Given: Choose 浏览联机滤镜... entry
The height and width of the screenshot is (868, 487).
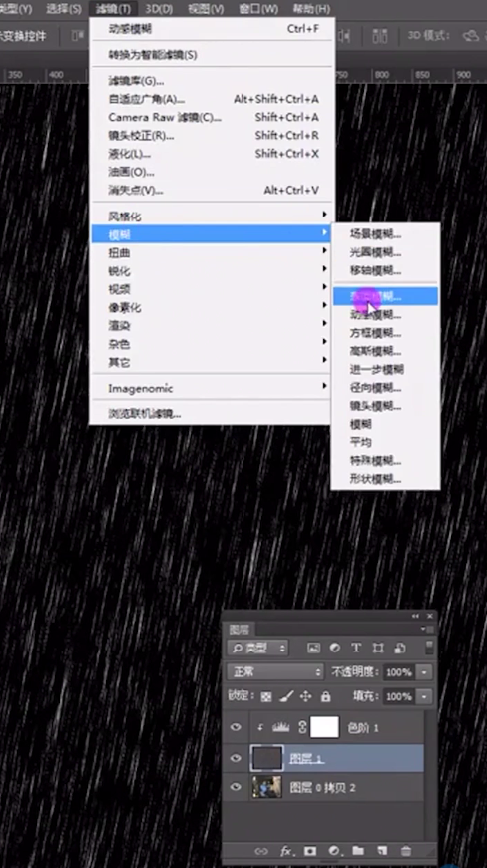Looking at the screenshot, I should [212, 413].
